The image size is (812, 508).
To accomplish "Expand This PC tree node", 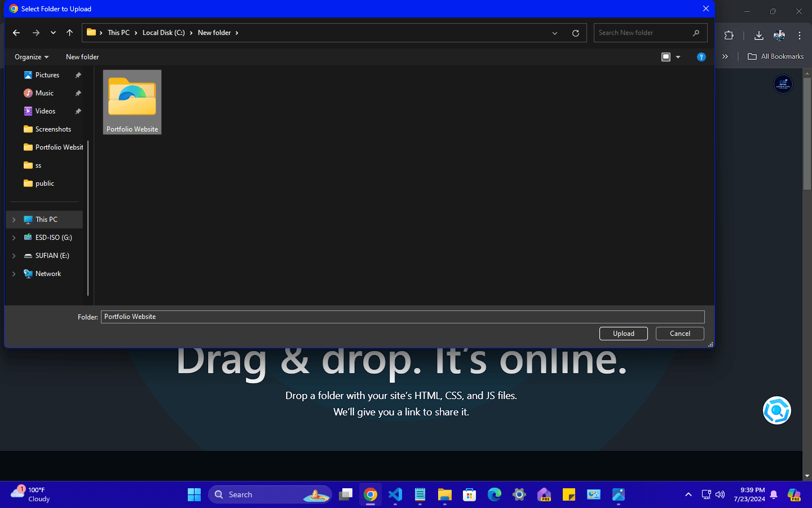I will click(14, 220).
